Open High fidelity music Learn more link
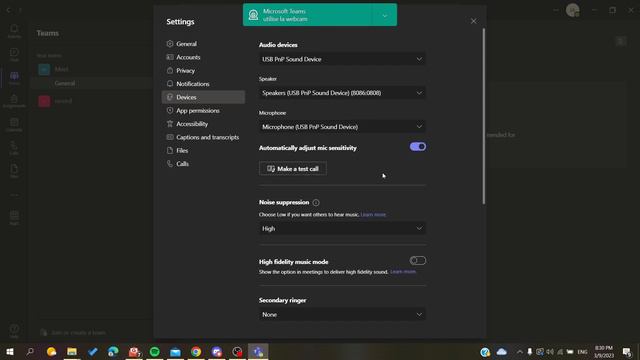 pyautogui.click(x=403, y=272)
